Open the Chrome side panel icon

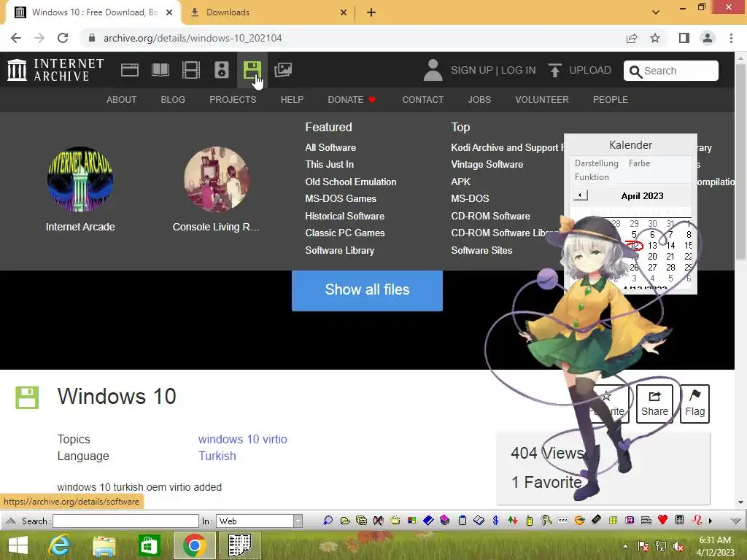coord(684,38)
